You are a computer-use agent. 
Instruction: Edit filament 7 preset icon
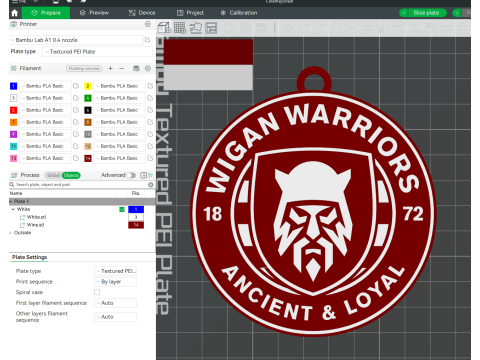[x=76, y=122]
